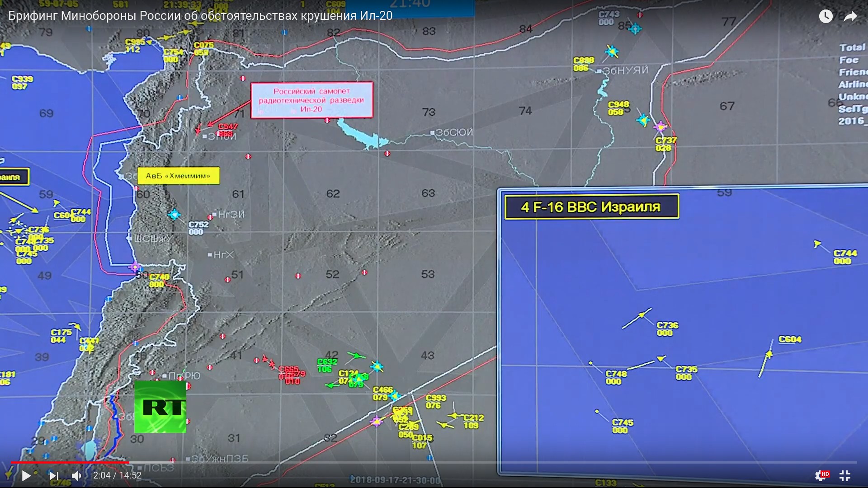Skip to the next video
The image size is (868, 488).
click(54, 475)
